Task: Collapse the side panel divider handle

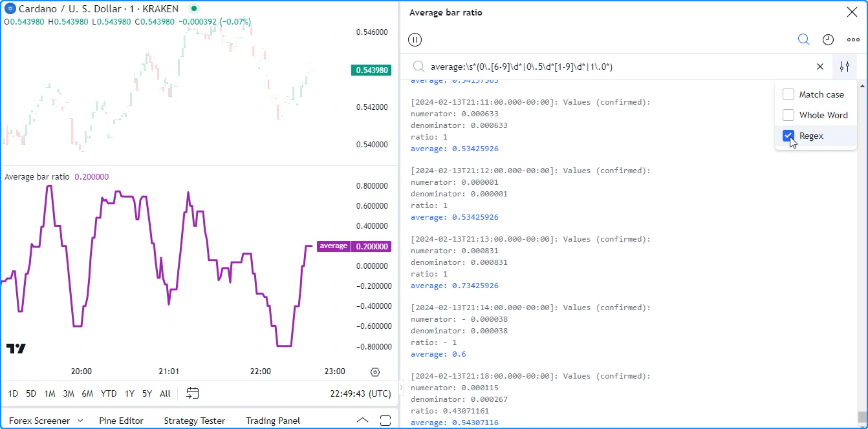Action: [401, 388]
